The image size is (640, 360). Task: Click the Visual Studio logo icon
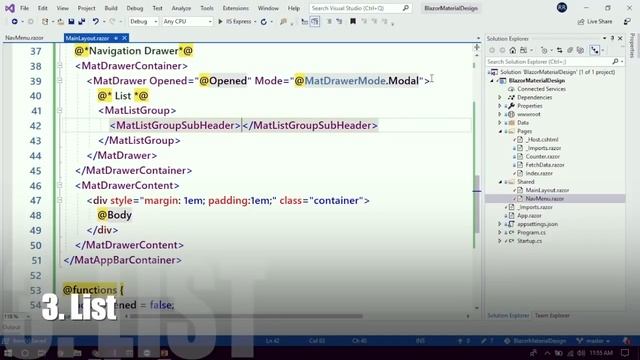coord(10,8)
